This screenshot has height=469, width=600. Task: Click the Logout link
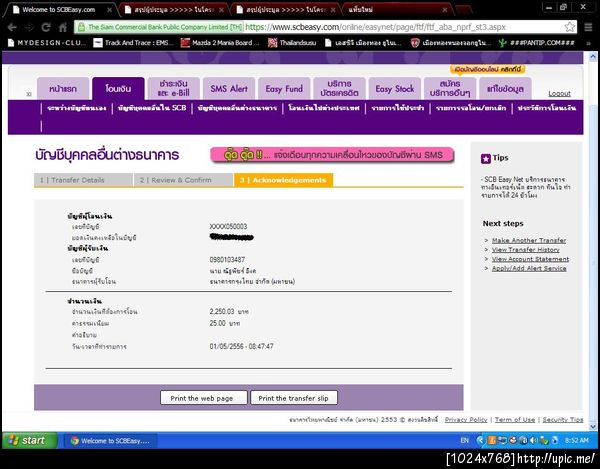pos(559,93)
